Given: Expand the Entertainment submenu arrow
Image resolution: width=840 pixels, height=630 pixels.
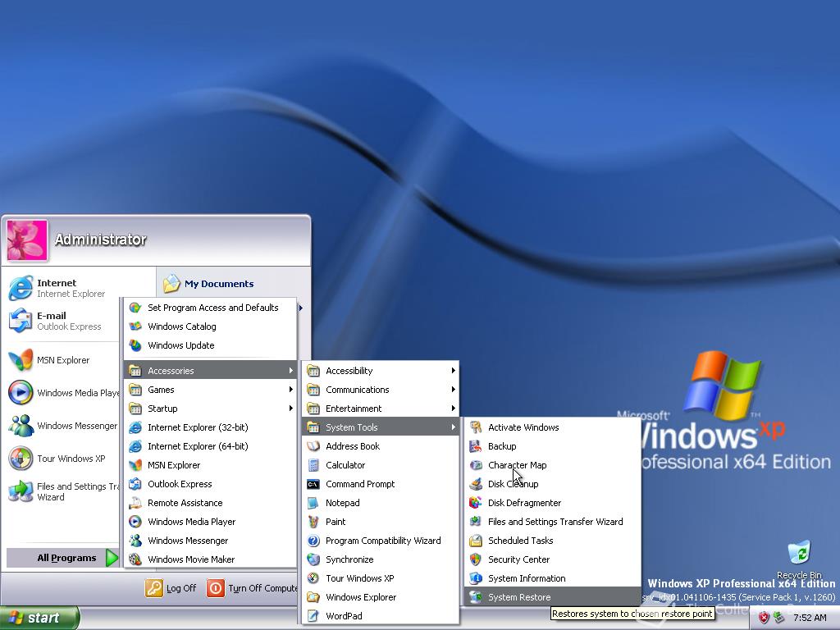Looking at the screenshot, I should point(453,409).
